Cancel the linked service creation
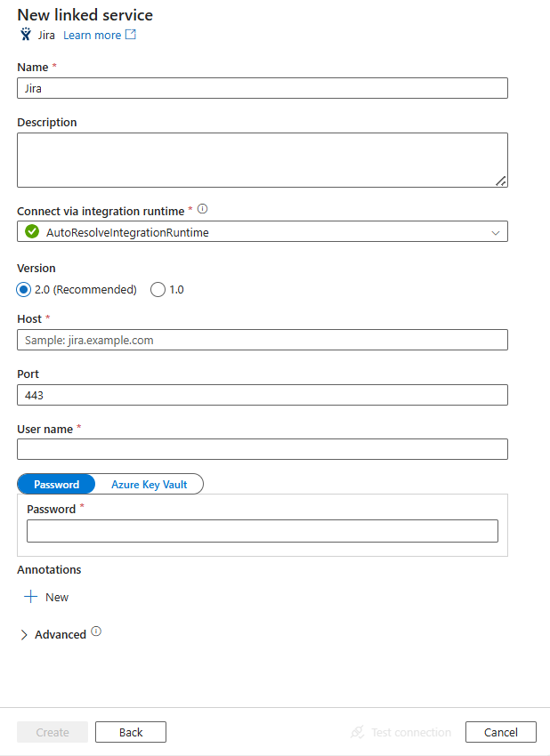The image size is (550, 756). 500,732
